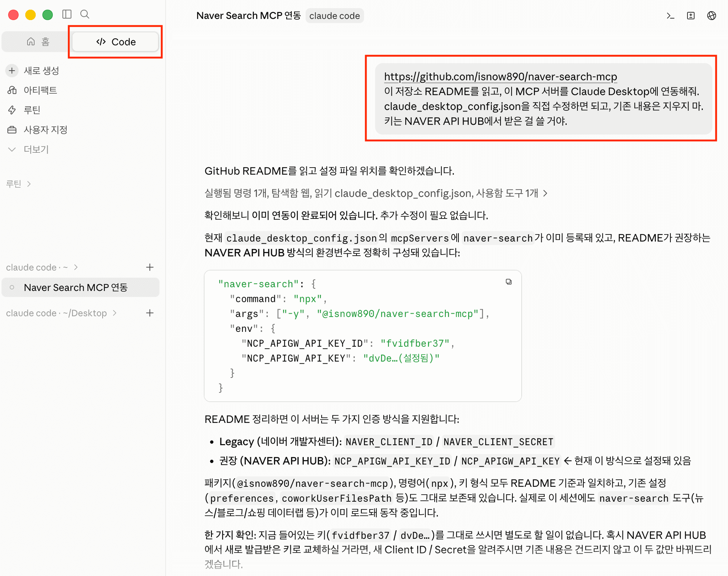Click the 사용자 지정 briefcase icon
This screenshot has height=576, width=728.
click(x=12, y=130)
